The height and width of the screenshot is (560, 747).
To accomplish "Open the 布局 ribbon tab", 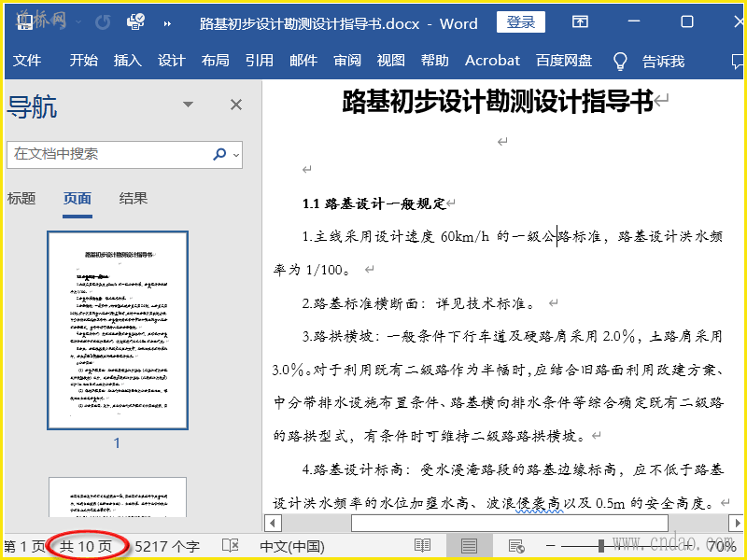I will coord(216,61).
